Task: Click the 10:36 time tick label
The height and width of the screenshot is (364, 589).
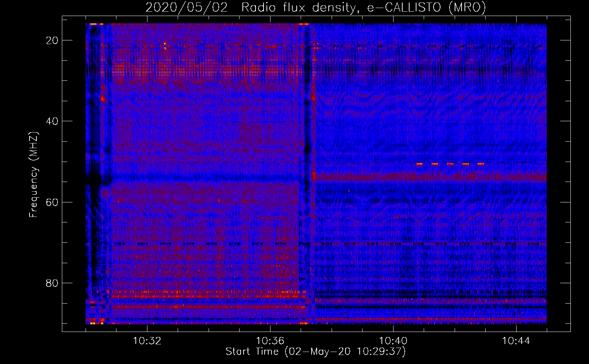Action: point(270,341)
